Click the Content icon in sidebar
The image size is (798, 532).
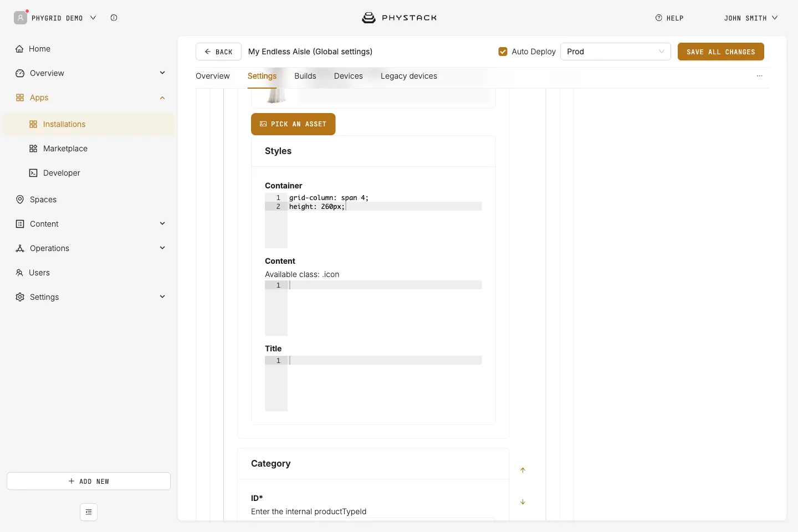20,224
